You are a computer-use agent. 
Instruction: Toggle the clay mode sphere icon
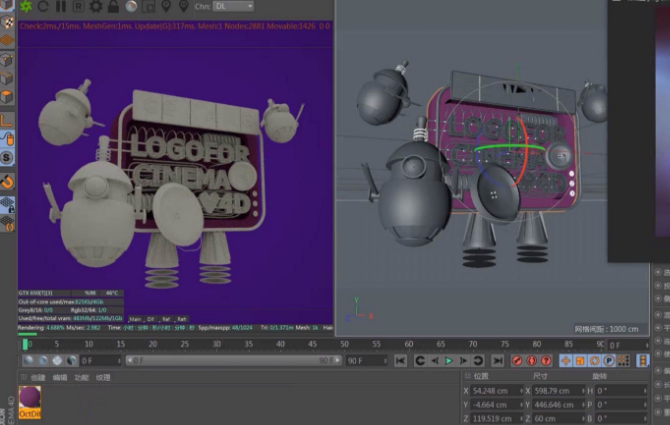click(131, 6)
